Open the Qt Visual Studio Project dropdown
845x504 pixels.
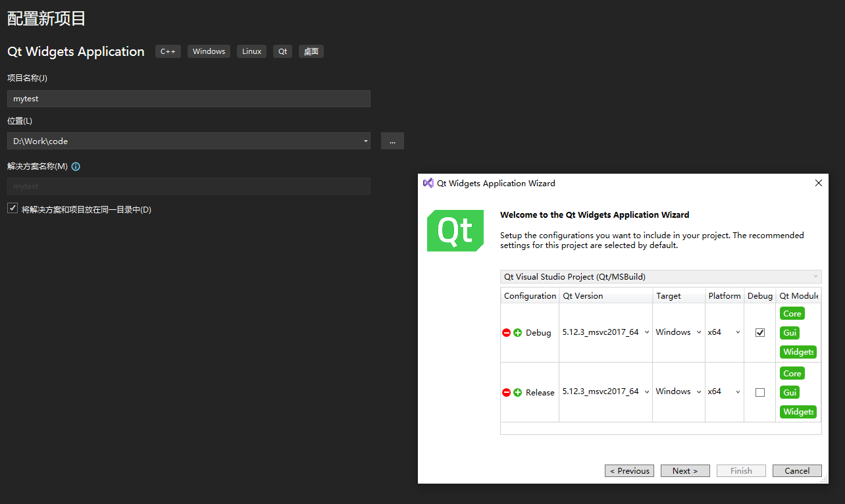[x=661, y=277]
